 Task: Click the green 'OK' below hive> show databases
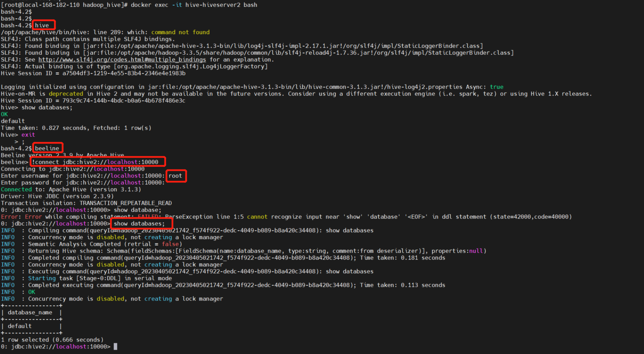point(4,114)
